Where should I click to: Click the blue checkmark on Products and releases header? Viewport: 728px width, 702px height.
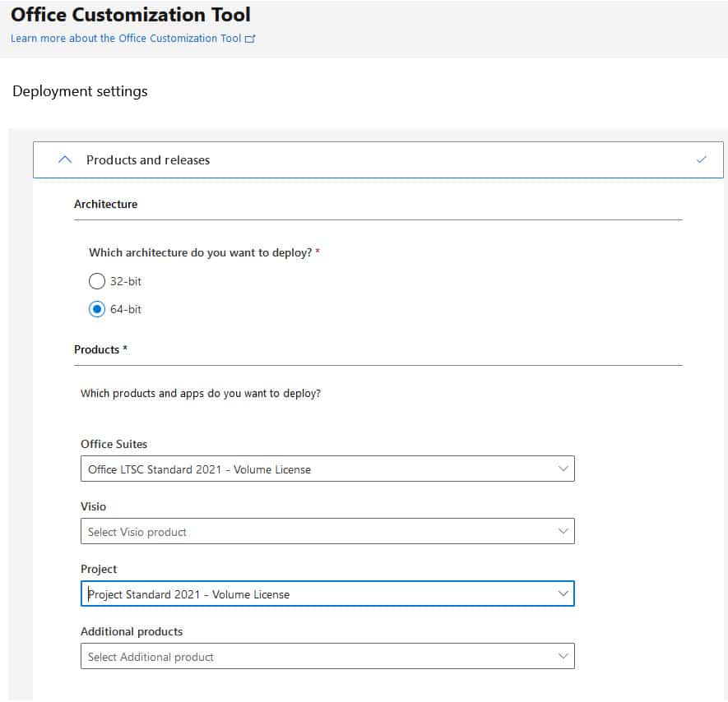pyautogui.click(x=702, y=159)
